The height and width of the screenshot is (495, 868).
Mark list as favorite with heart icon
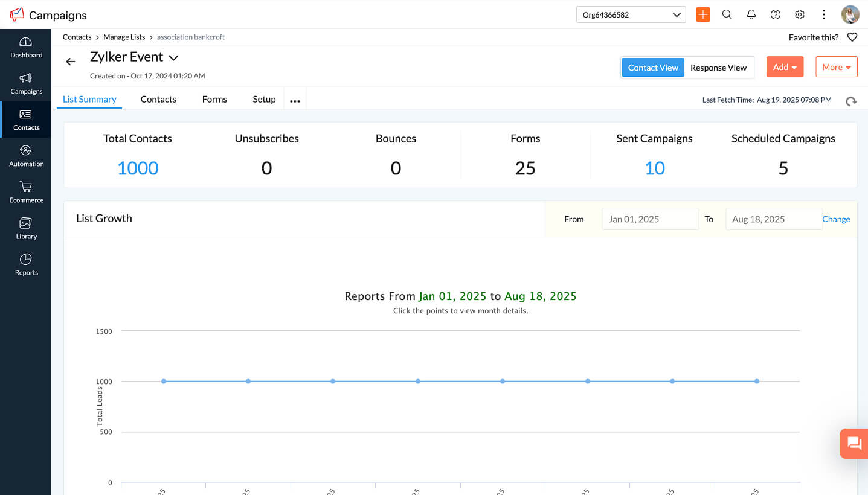tap(852, 37)
